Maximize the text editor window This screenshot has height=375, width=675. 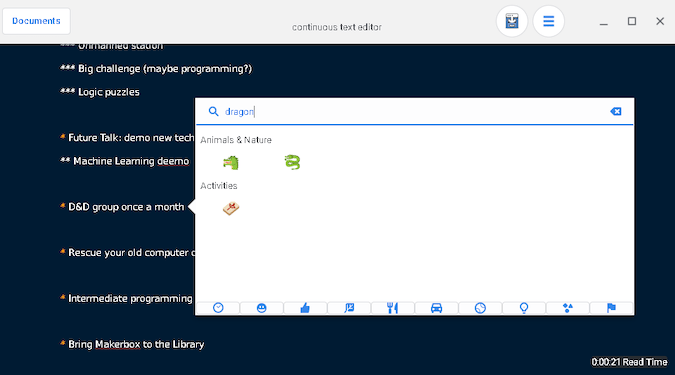click(632, 21)
